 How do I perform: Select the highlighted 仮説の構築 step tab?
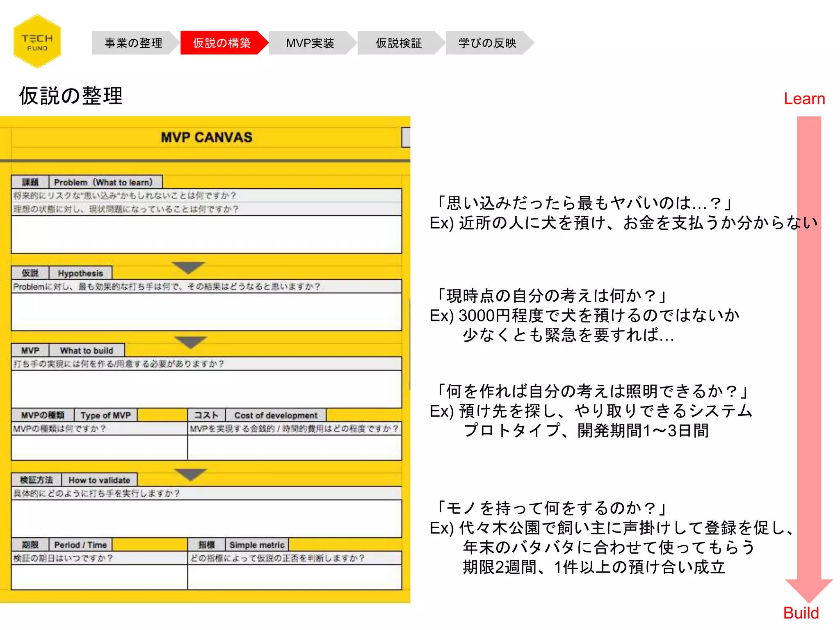[x=222, y=43]
